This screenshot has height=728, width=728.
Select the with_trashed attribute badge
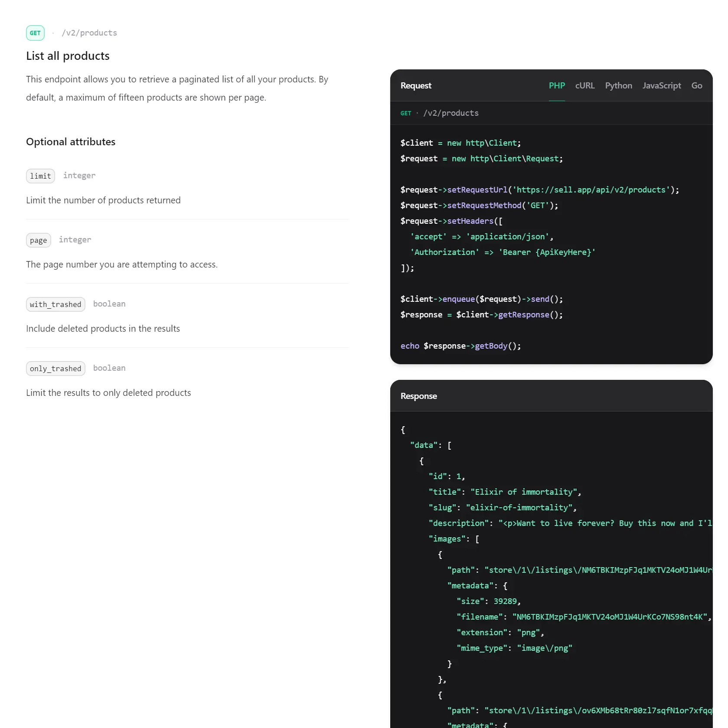[x=55, y=304]
